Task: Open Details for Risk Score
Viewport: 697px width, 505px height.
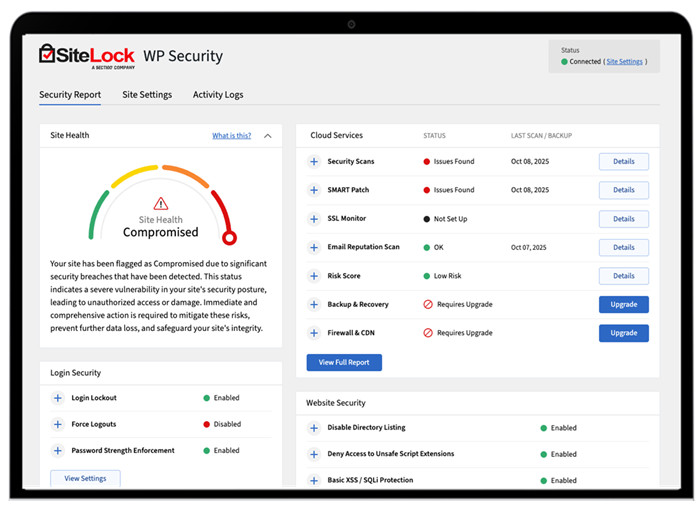Action: pyautogui.click(x=624, y=276)
